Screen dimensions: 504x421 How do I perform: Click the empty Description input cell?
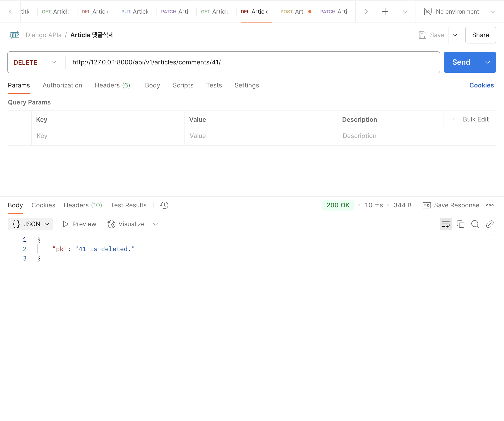417,136
